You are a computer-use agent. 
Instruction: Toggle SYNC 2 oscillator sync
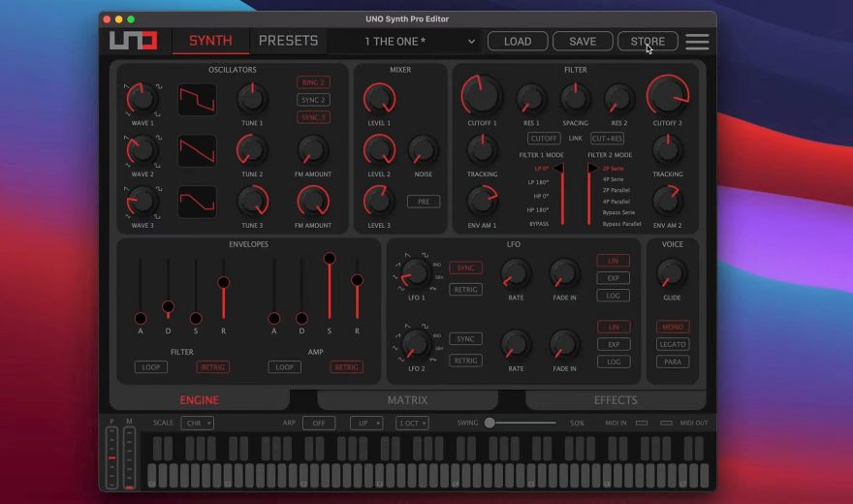click(313, 100)
